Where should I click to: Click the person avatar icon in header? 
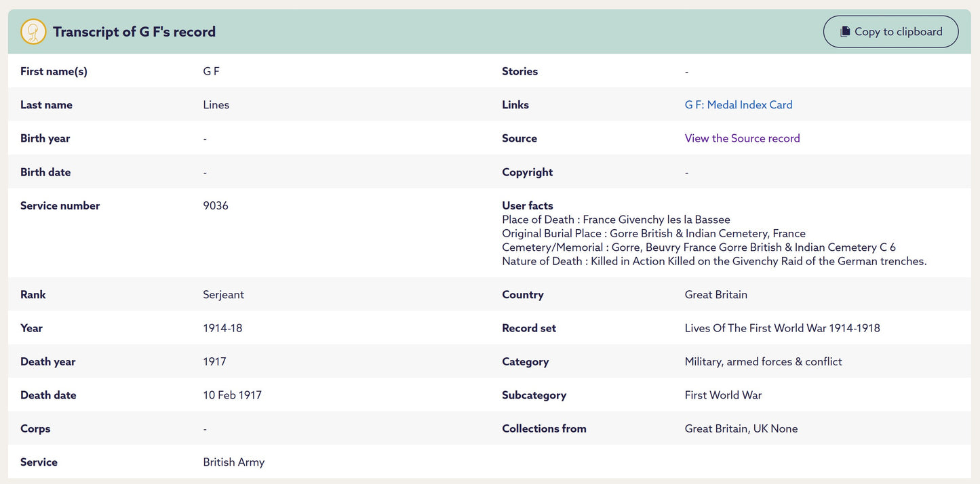tap(33, 32)
